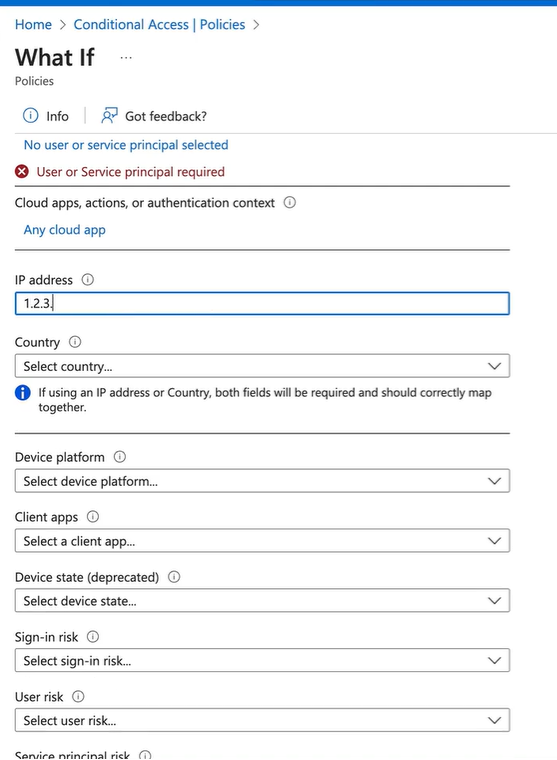The image size is (557, 760).
Task: Click info icon next to Sign-in risk
Action: pyautogui.click(x=93, y=636)
